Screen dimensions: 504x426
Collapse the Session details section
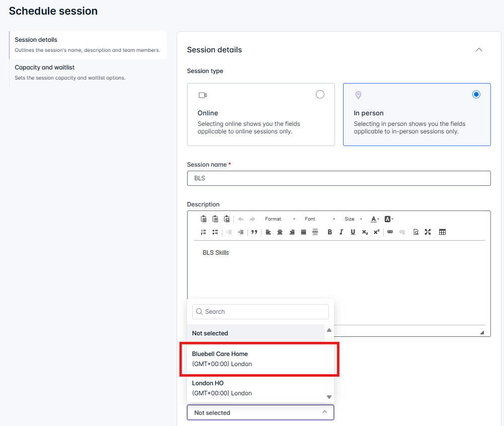click(x=479, y=50)
